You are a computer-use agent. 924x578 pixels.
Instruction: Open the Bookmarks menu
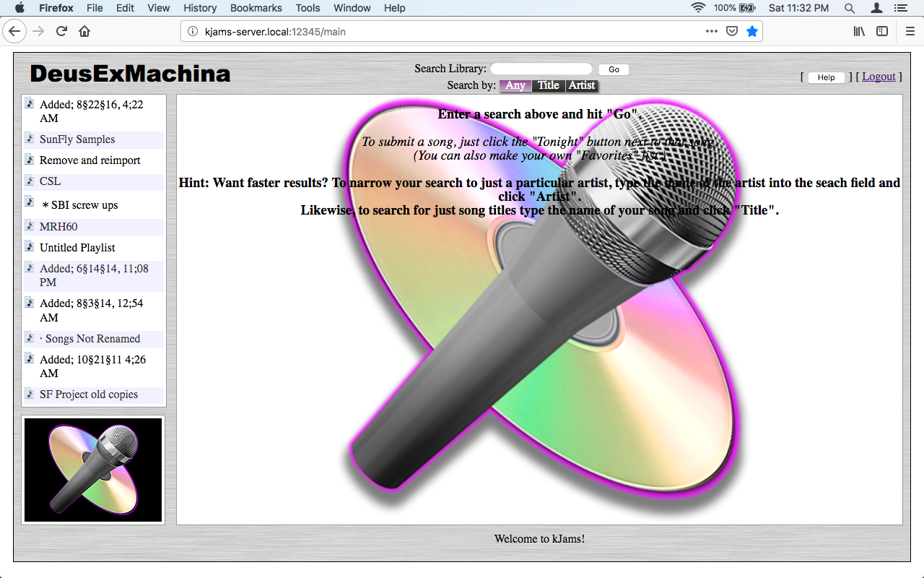coord(256,8)
